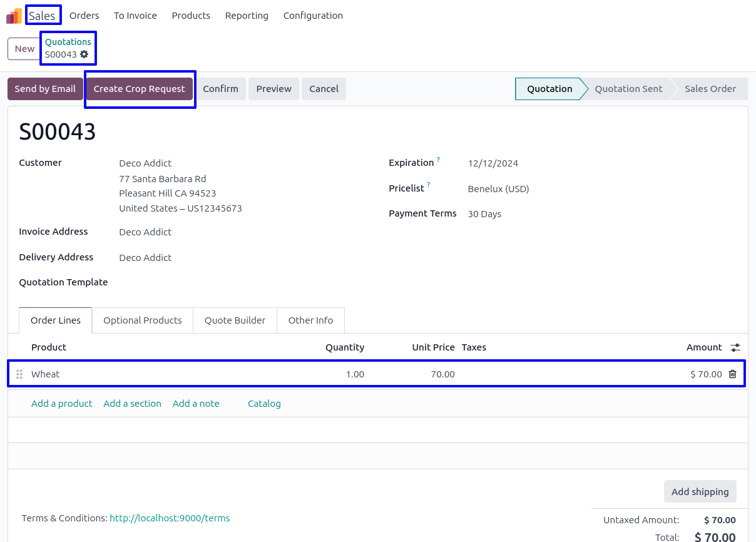
Task: Click the Send by Email button
Action: tap(45, 89)
